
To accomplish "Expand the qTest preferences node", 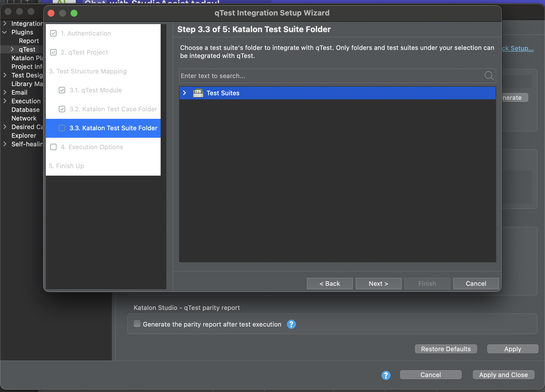I will click(12, 49).
